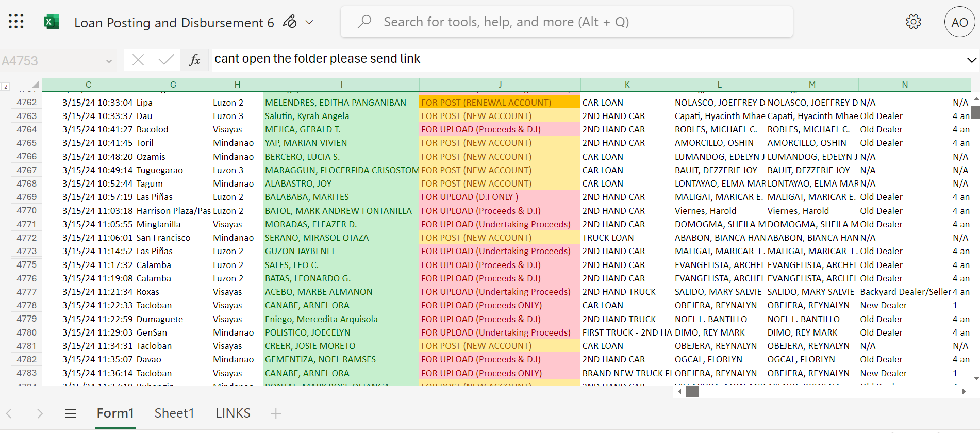980x433 pixels.
Task: Click the Name Box showing A4753
Action: tap(52, 61)
